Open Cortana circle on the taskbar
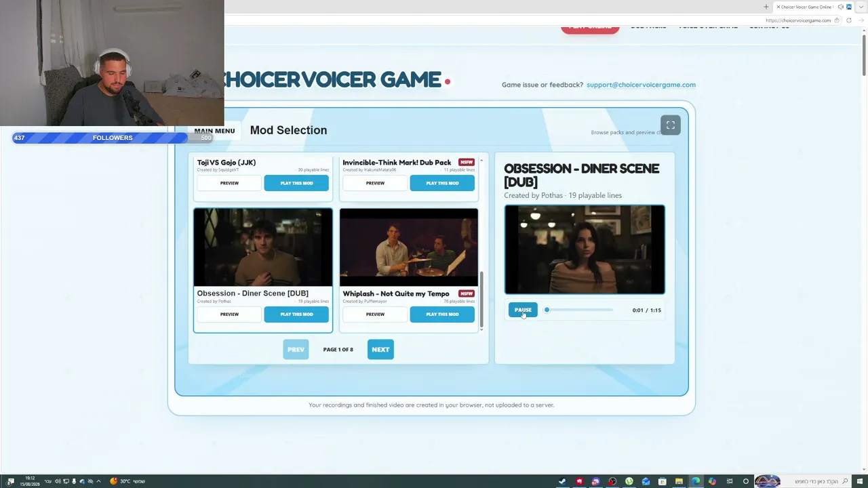This screenshot has height=488, width=868. [746, 481]
